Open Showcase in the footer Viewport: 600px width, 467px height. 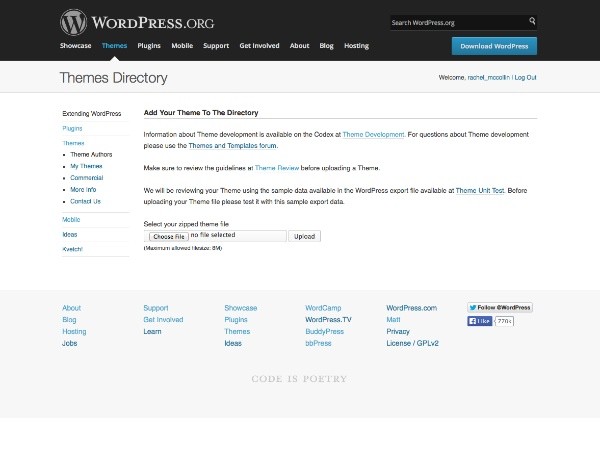click(241, 308)
